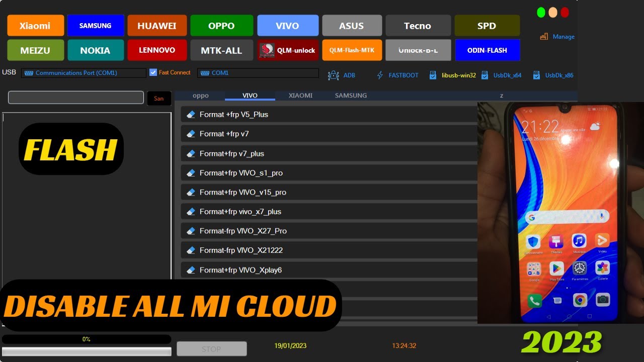Image resolution: width=644 pixels, height=362 pixels.
Task: Click the ADB icon
Action: tap(333, 75)
